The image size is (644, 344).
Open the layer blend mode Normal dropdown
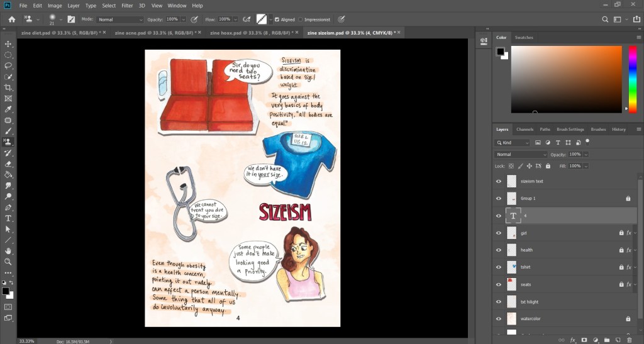coord(521,155)
